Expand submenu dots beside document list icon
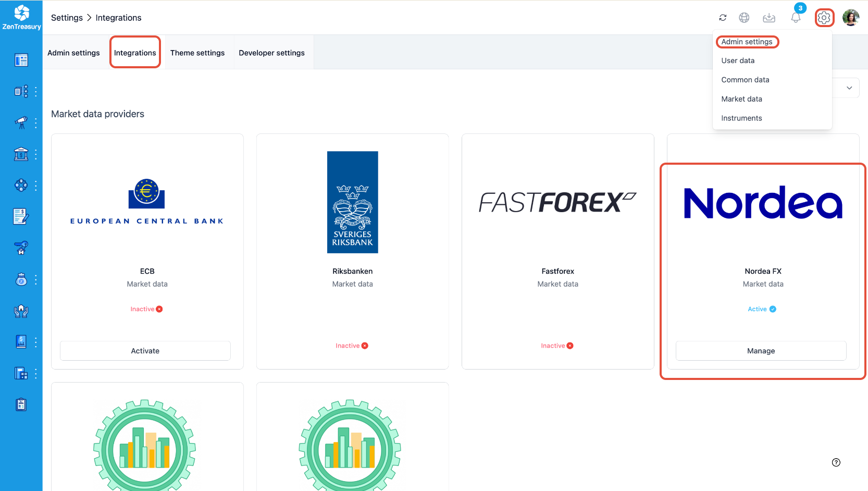 pos(36,92)
